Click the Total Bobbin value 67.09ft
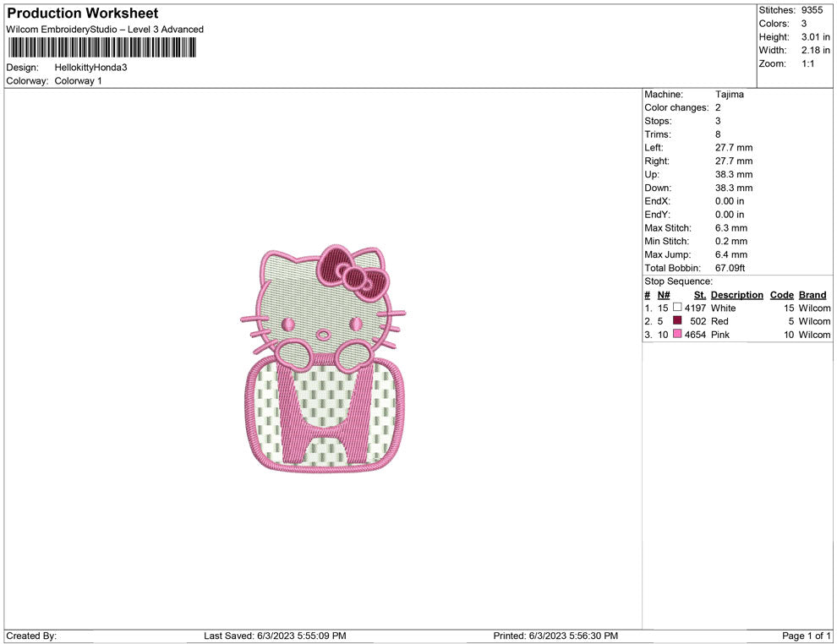The height and width of the screenshot is (644, 837). (x=730, y=268)
